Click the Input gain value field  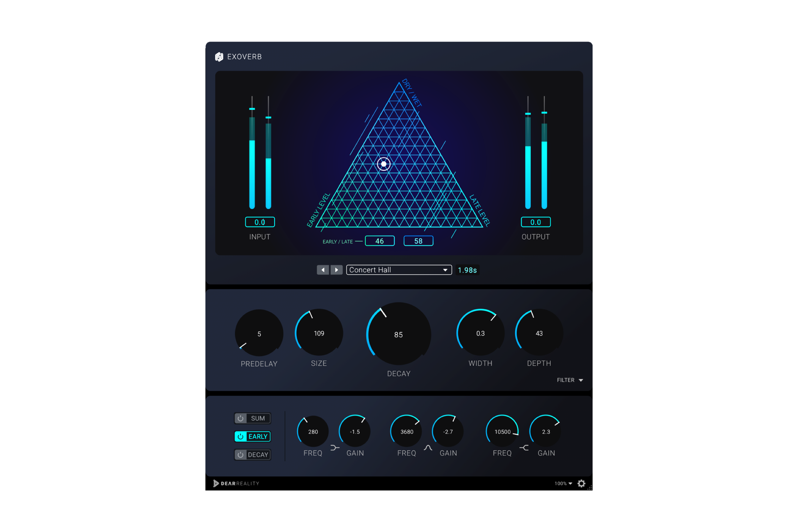[260, 222]
